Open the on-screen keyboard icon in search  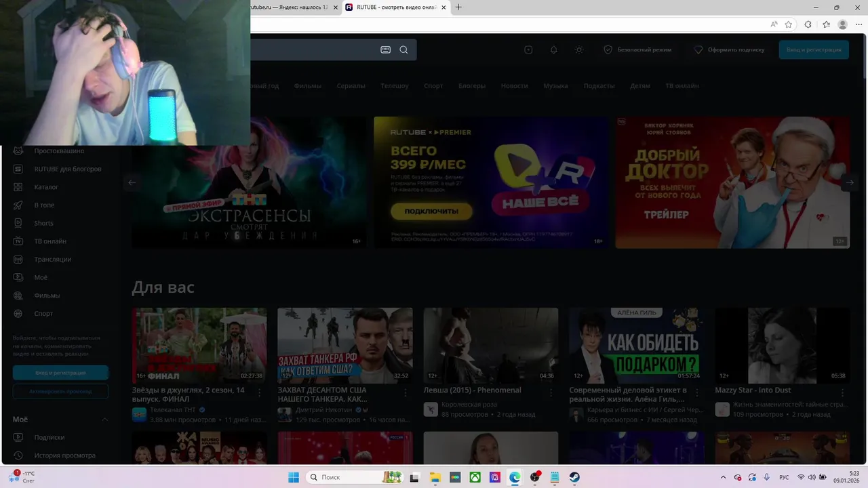coord(385,49)
